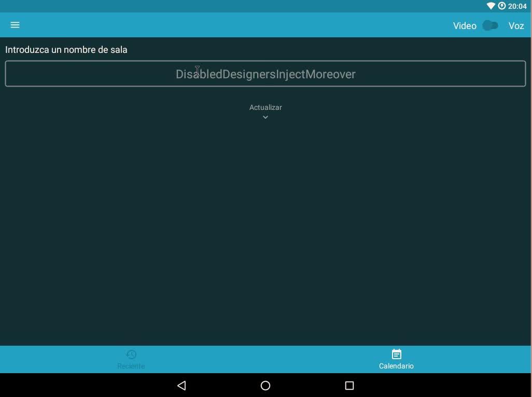This screenshot has width=532, height=397.
Task: Switch to the Calendario tab
Action: click(396, 359)
